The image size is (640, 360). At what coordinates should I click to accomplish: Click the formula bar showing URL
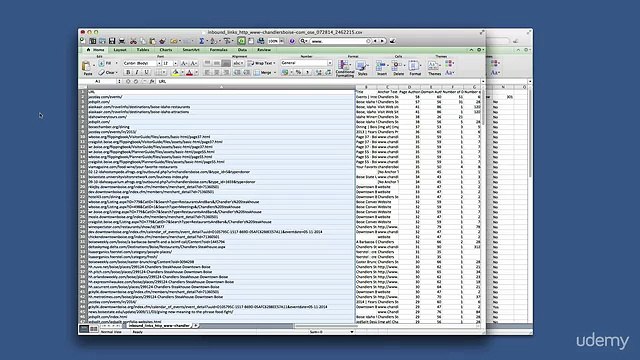[318, 82]
